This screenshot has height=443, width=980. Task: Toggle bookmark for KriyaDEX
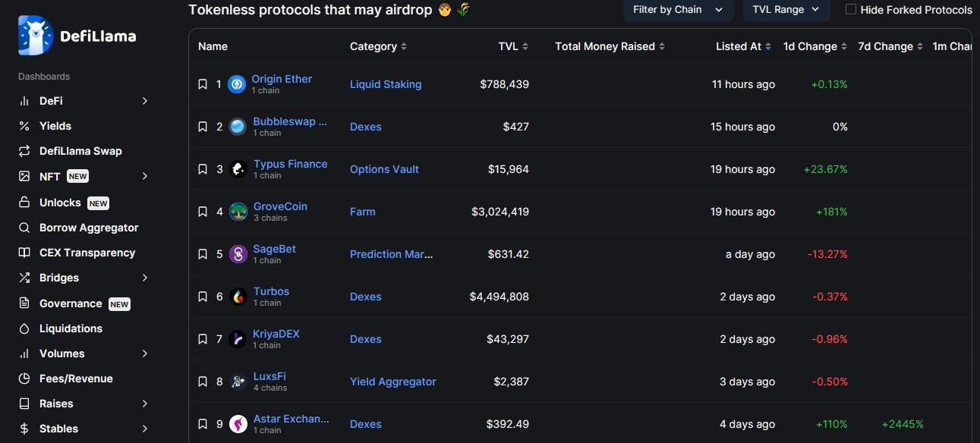click(x=203, y=339)
